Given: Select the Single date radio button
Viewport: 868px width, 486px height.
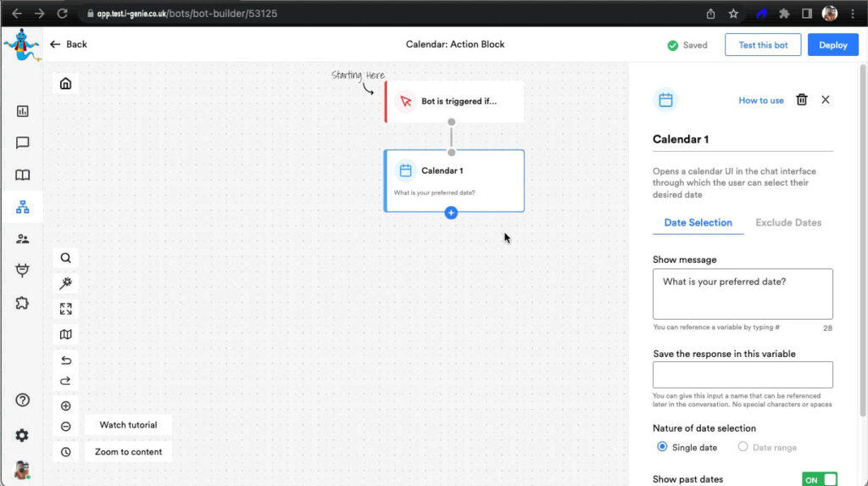Looking at the screenshot, I should pyautogui.click(x=663, y=447).
